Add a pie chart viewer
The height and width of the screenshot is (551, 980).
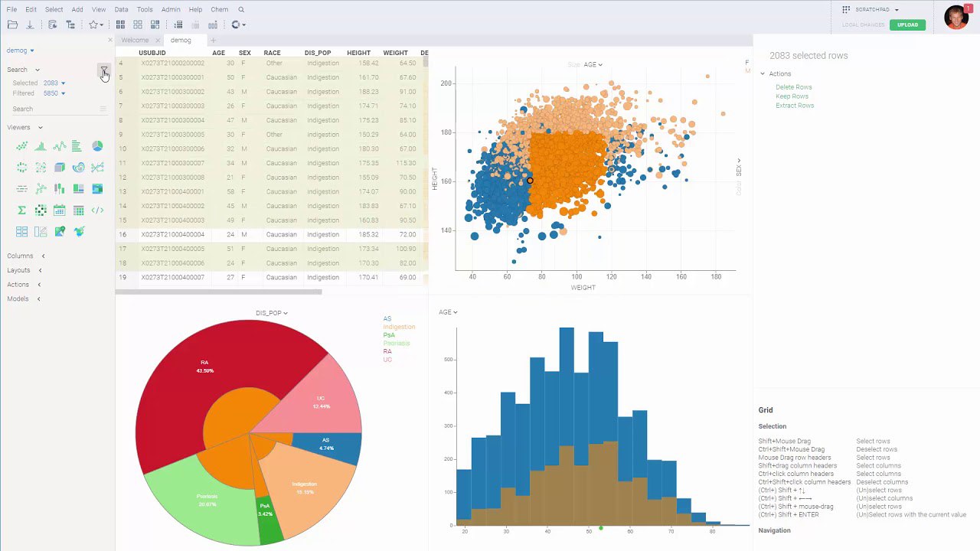[97, 146]
